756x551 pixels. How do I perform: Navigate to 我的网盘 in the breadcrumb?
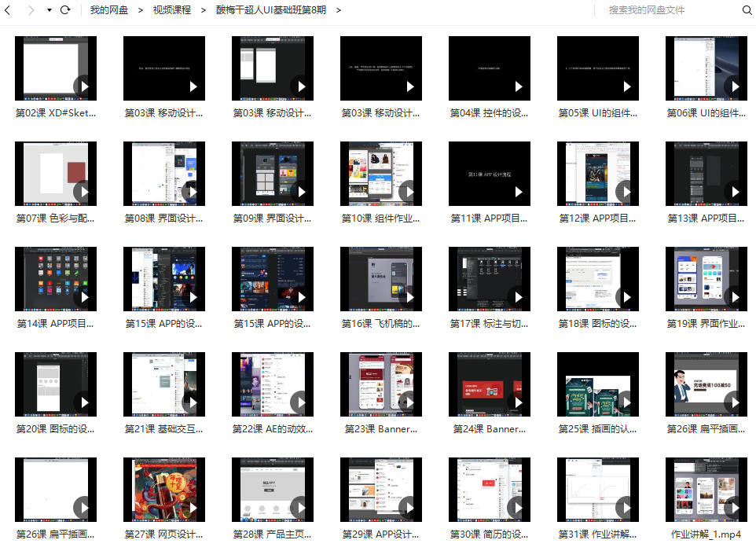[109, 10]
